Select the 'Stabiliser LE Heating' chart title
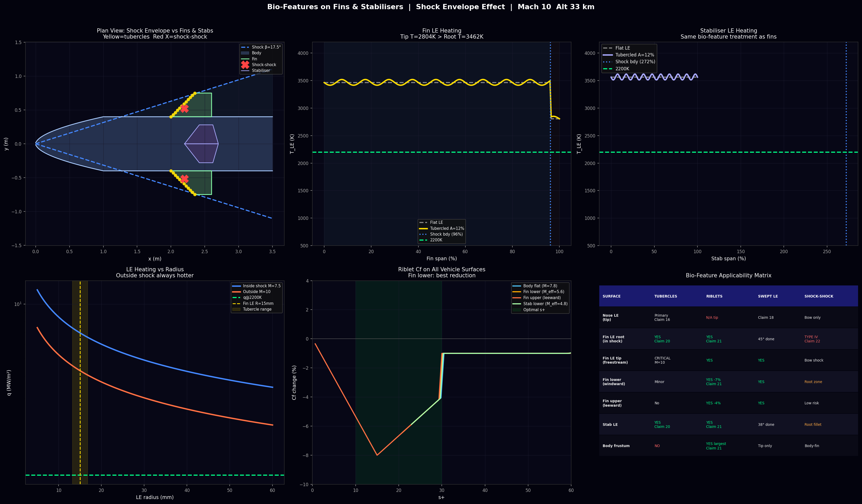 pyautogui.click(x=729, y=31)
